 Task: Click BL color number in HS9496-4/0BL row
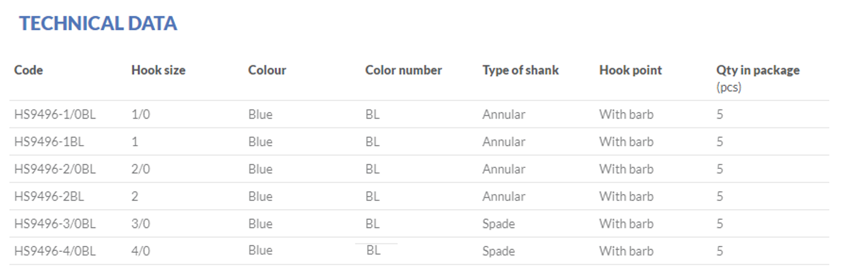tap(373, 250)
